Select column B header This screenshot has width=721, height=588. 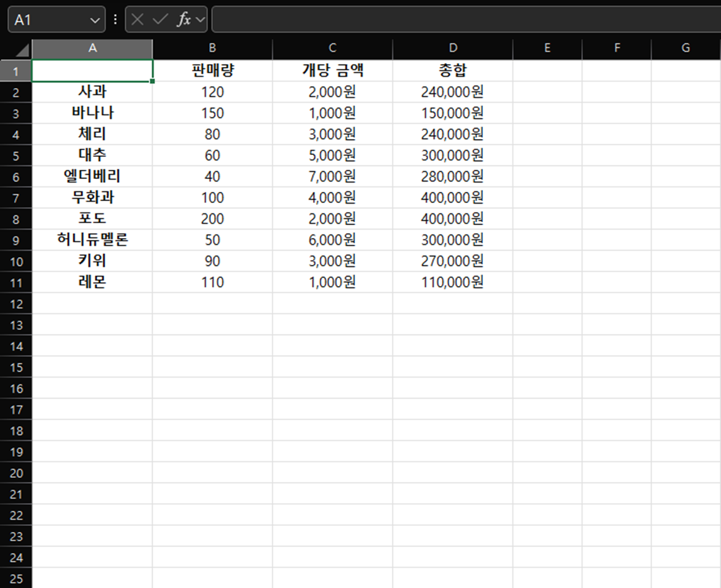tap(212, 47)
